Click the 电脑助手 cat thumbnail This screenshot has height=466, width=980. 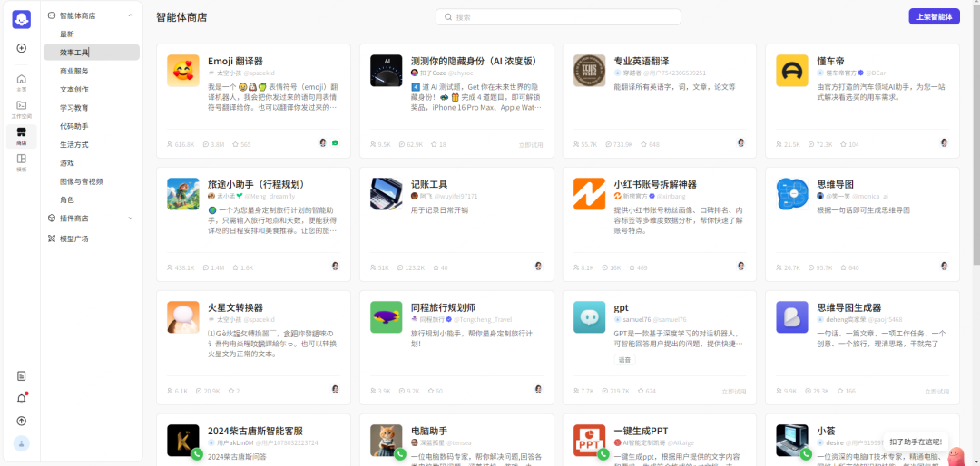[387, 441]
